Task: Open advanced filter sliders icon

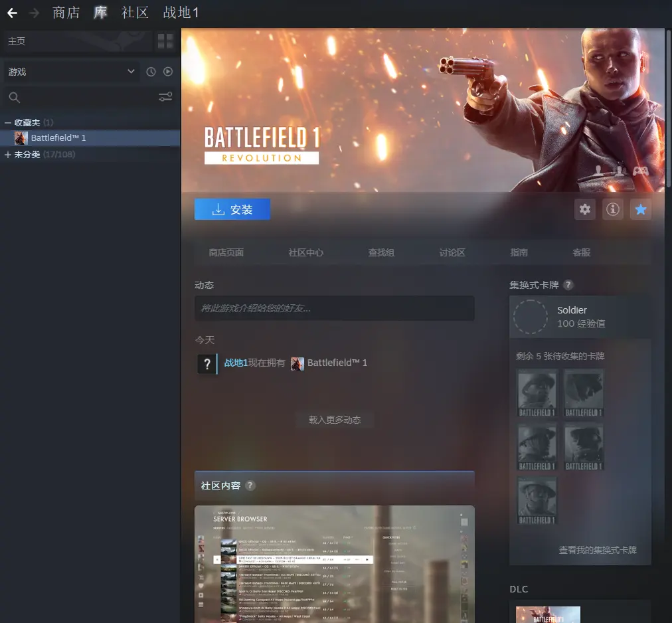Action: (x=165, y=97)
